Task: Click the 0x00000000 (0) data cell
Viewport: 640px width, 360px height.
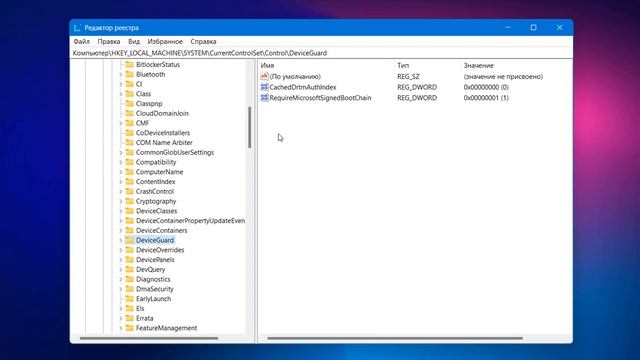Action: 486,87
